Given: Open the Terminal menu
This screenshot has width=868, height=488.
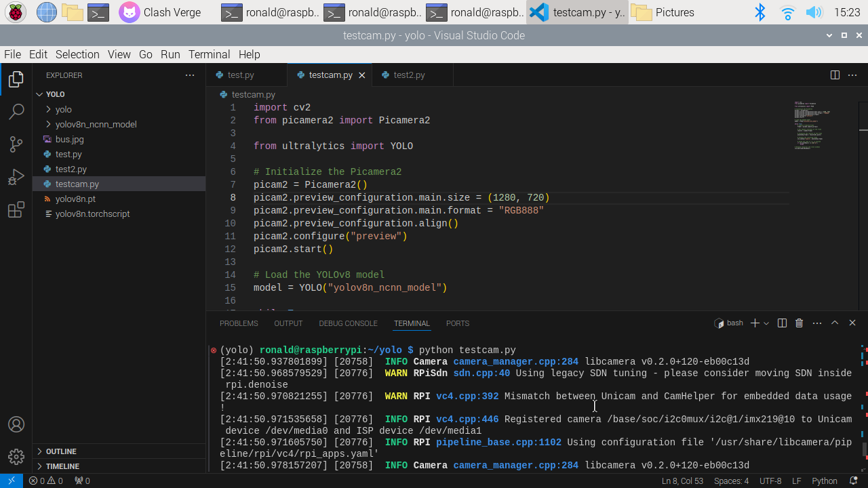Looking at the screenshot, I should [x=209, y=54].
